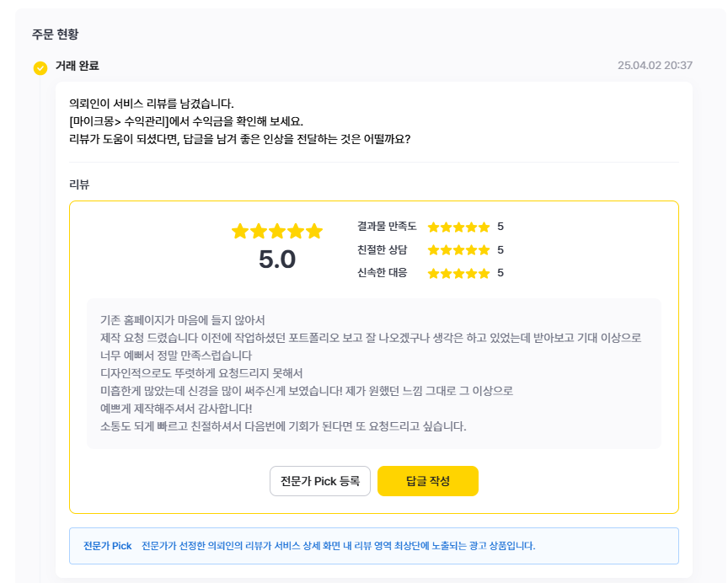Click the 결과물 만족도 label
Image resolution: width=728 pixels, height=583 pixels.
click(x=387, y=227)
